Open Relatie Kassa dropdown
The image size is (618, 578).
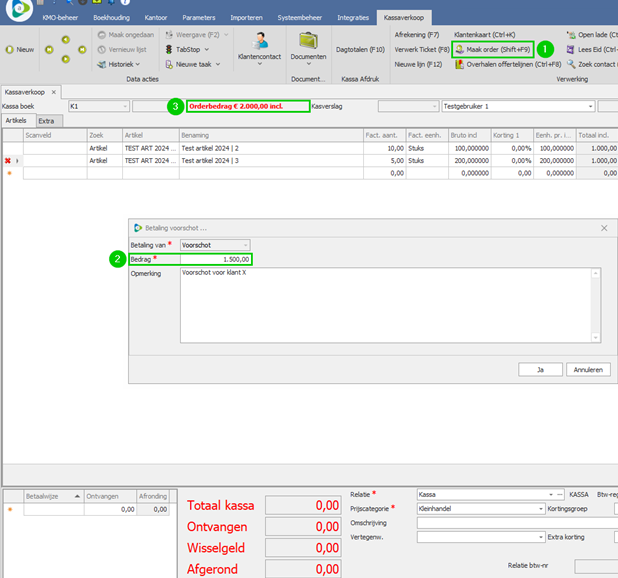pos(551,494)
